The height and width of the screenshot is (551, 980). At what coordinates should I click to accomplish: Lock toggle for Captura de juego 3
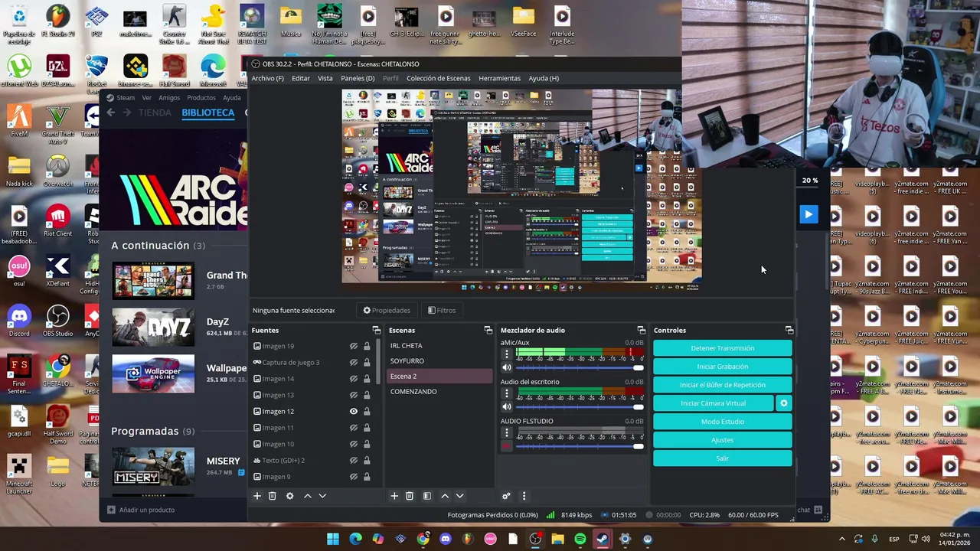pyautogui.click(x=367, y=362)
